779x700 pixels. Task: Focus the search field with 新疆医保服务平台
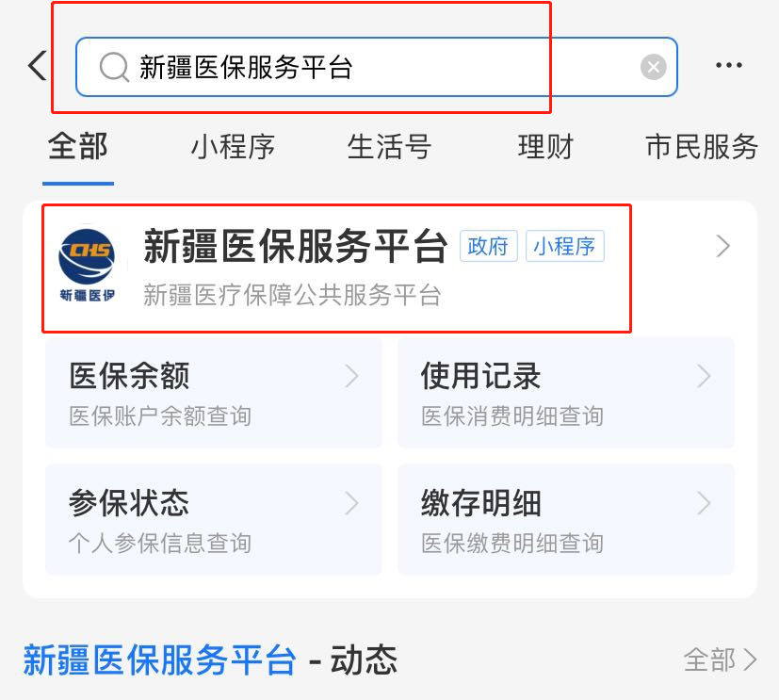tap(377, 67)
